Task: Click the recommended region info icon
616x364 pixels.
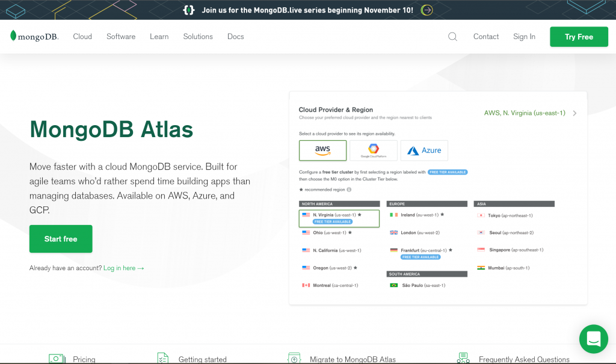Action: click(x=349, y=190)
